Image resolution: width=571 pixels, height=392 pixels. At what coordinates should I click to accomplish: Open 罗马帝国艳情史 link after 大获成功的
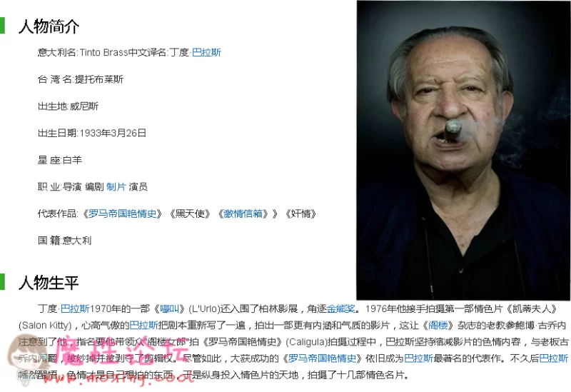(322, 358)
